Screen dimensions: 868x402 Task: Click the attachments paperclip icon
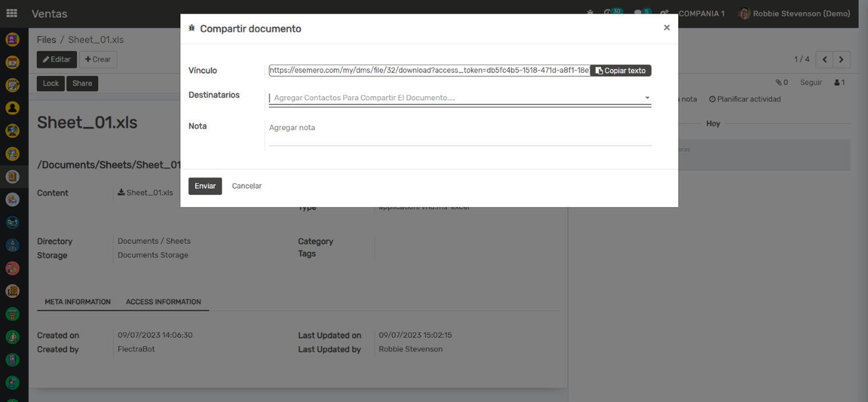[781, 82]
